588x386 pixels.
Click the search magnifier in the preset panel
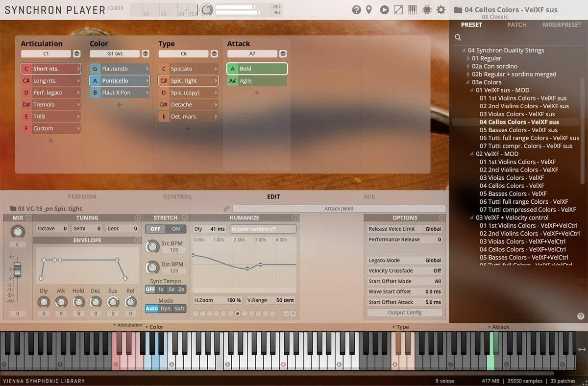coord(458,37)
